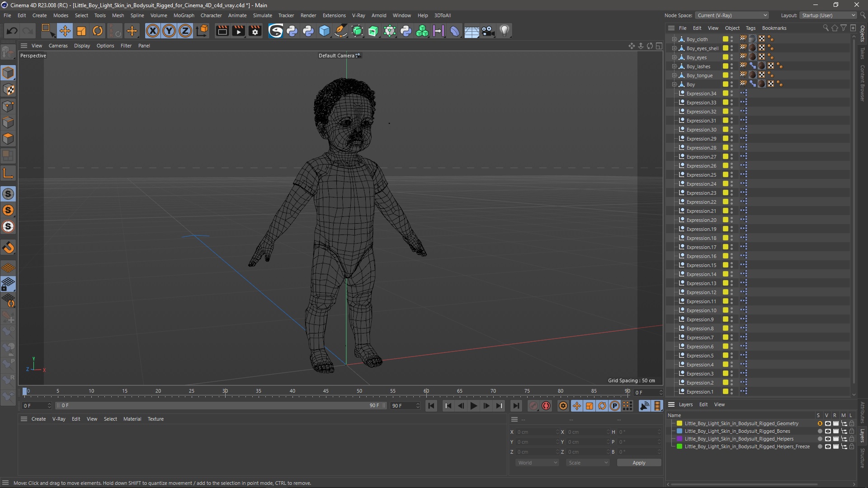Open the Layers menu
The width and height of the screenshot is (868, 488).
click(685, 404)
